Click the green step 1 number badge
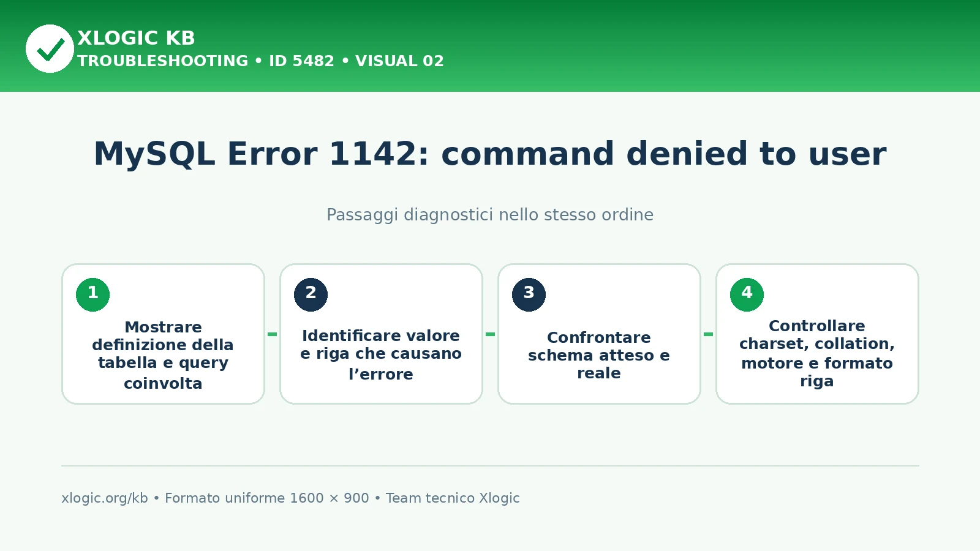980x551 pixels. 92,294
